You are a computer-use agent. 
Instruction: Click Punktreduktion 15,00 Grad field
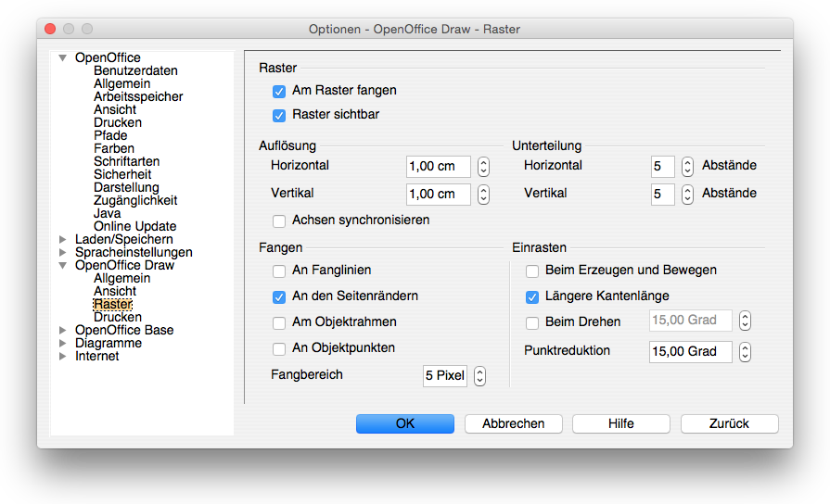pyautogui.click(x=691, y=352)
